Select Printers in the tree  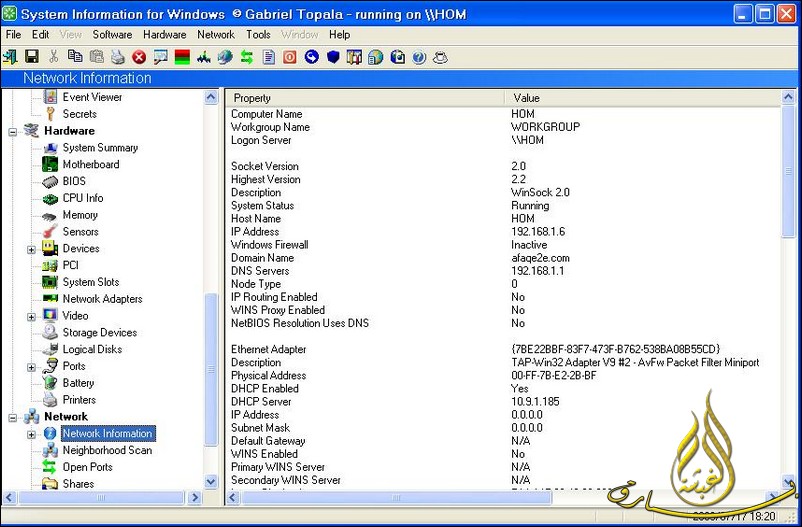[79, 400]
